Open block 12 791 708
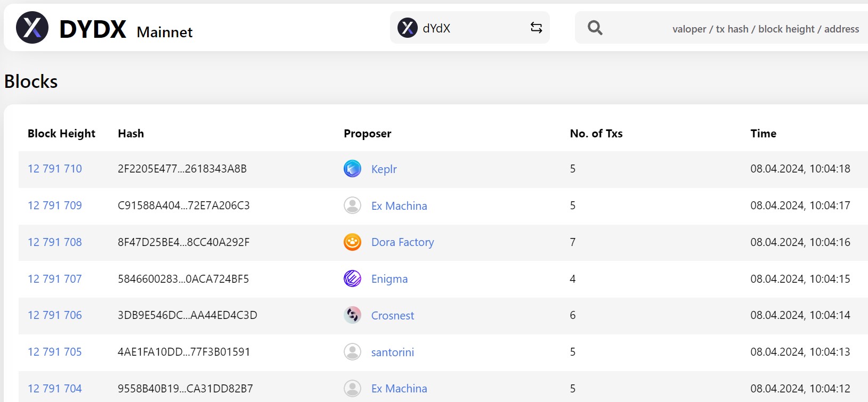 click(55, 242)
